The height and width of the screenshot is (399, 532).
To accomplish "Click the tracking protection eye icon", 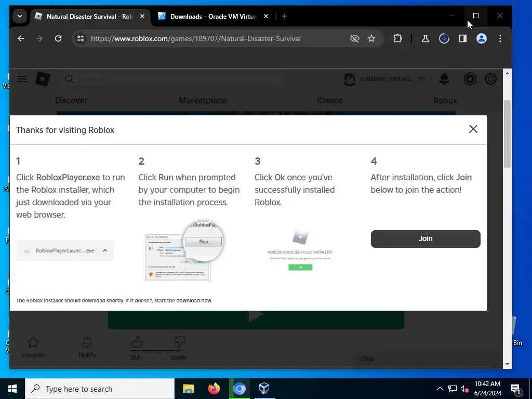I will point(354,38).
